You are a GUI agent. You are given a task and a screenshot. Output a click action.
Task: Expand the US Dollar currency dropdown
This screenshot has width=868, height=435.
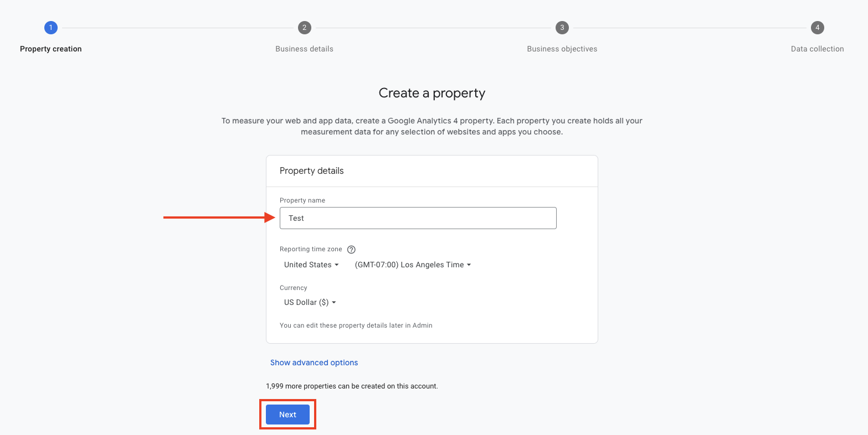[310, 302]
